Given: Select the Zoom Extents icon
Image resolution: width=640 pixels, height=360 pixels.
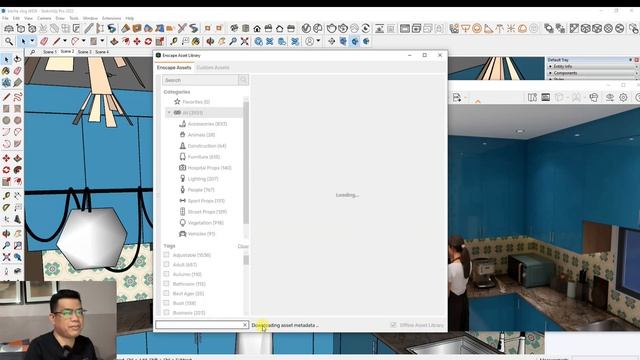Looking at the screenshot, I should pos(244,41).
